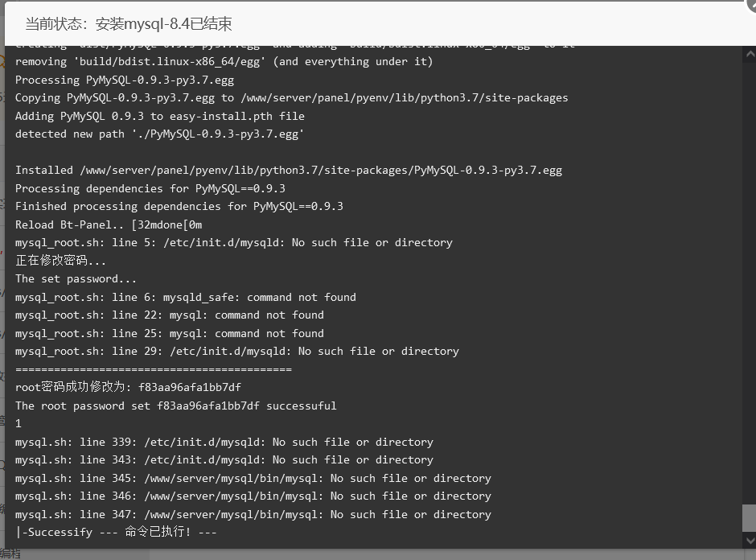Click the equals-sign separator line
Image resolution: width=756 pixels, height=560 pixels.
[154, 369]
